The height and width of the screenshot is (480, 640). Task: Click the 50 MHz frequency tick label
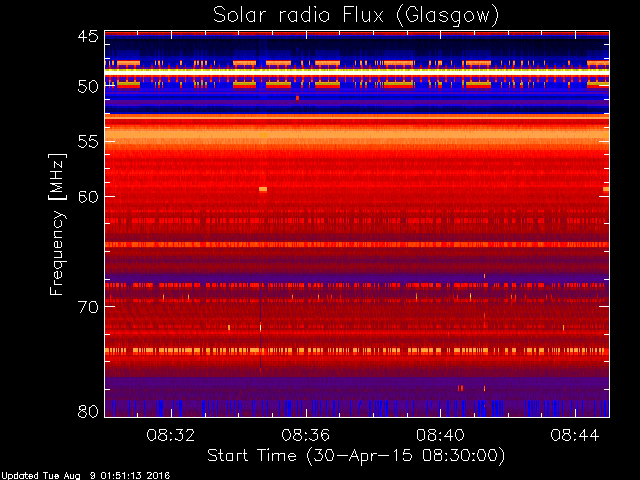[x=88, y=87]
